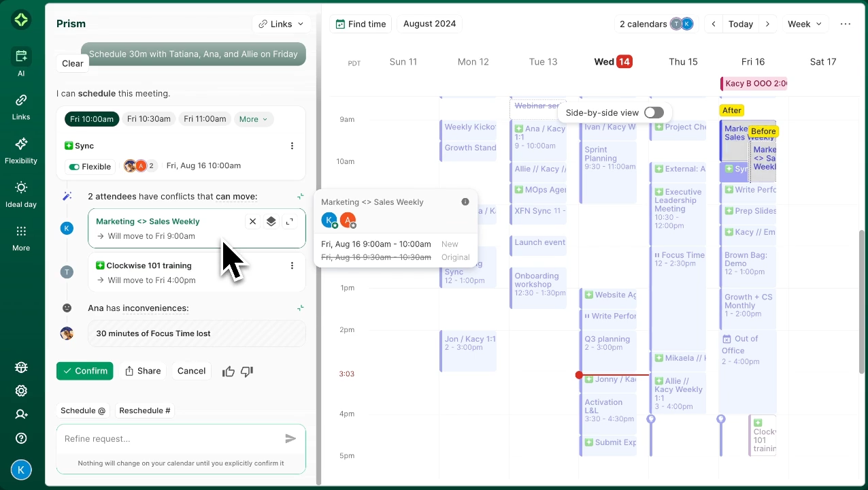
Task: Open calendar three-dot options menu
Action: pos(846,24)
